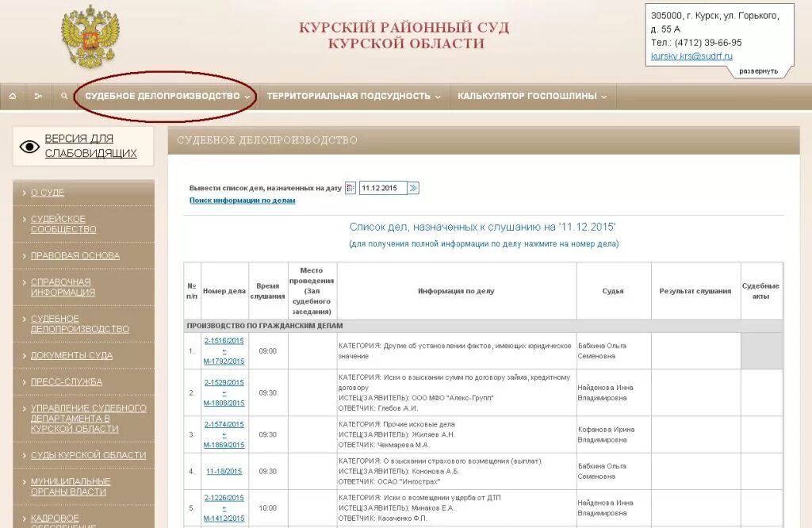
Task: Click the Время слушания column header
Action: (268, 291)
